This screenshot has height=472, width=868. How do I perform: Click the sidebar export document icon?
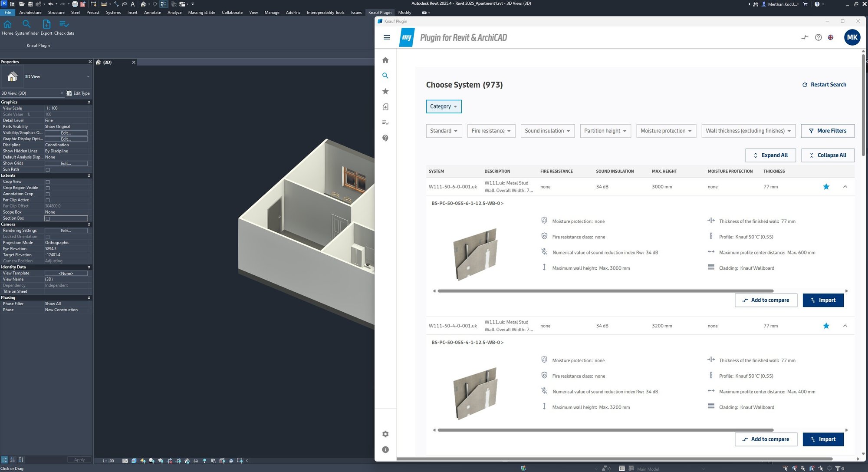[x=385, y=107]
